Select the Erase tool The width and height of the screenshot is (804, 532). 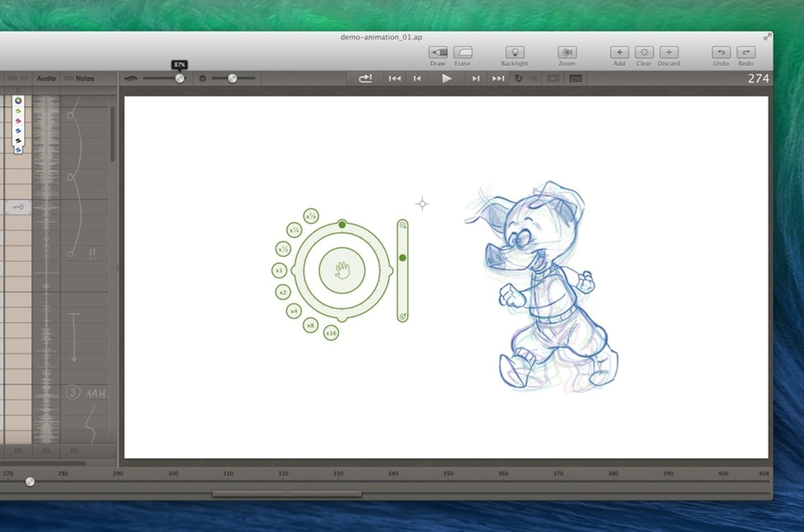pos(462,52)
